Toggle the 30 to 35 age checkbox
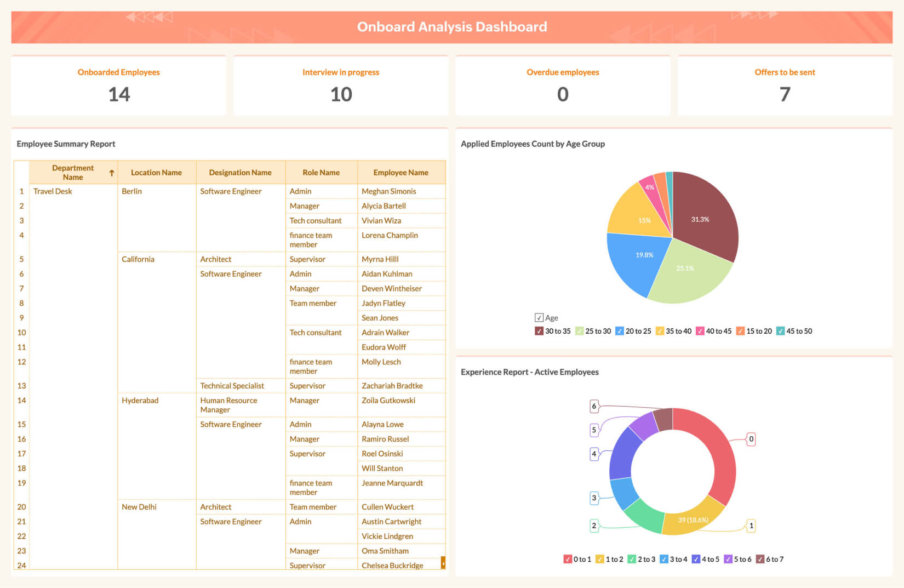 (x=539, y=331)
